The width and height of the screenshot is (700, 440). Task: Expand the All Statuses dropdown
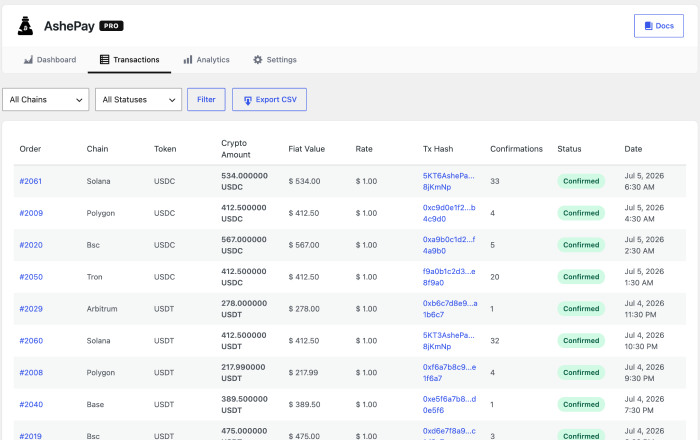pos(138,100)
